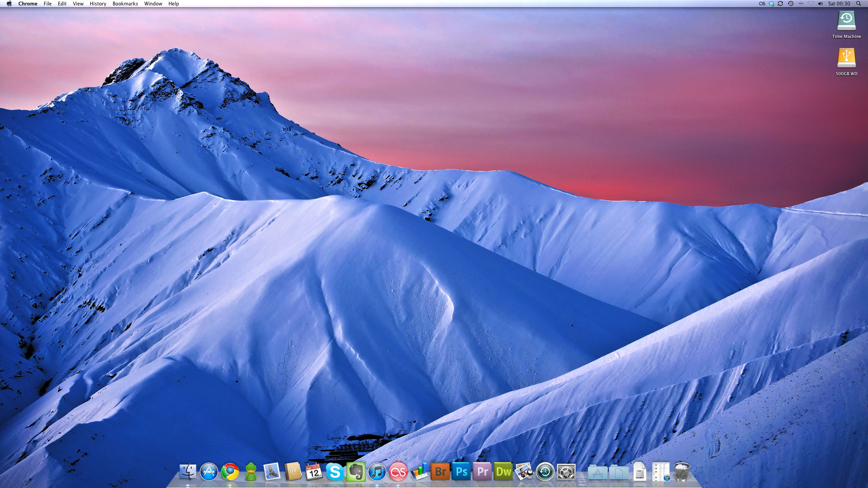Open the Mac App Store icon

pos(209,472)
